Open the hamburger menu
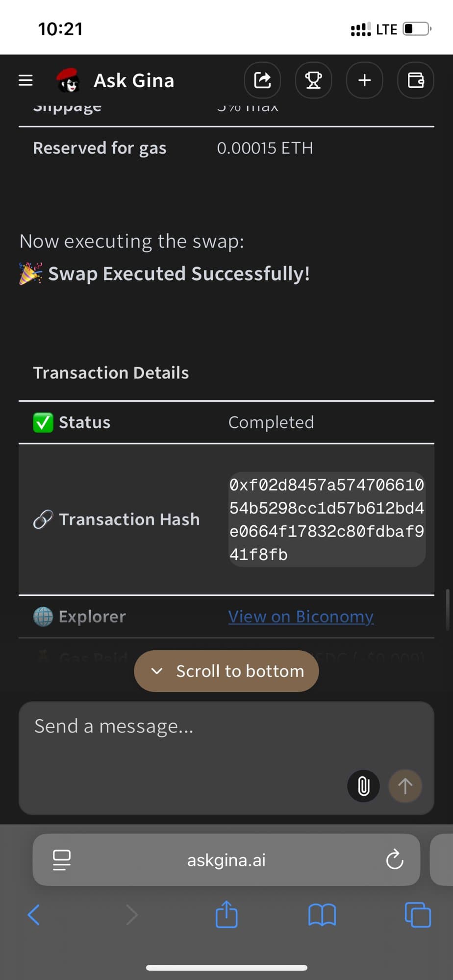This screenshot has height=980, width=453. tap(25, 80)
